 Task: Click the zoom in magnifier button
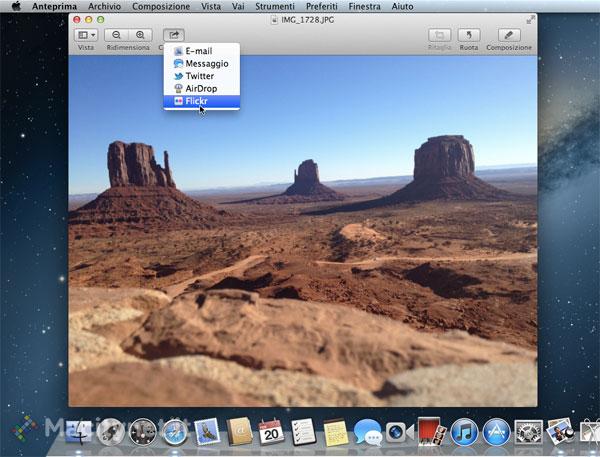pos(140,35)
